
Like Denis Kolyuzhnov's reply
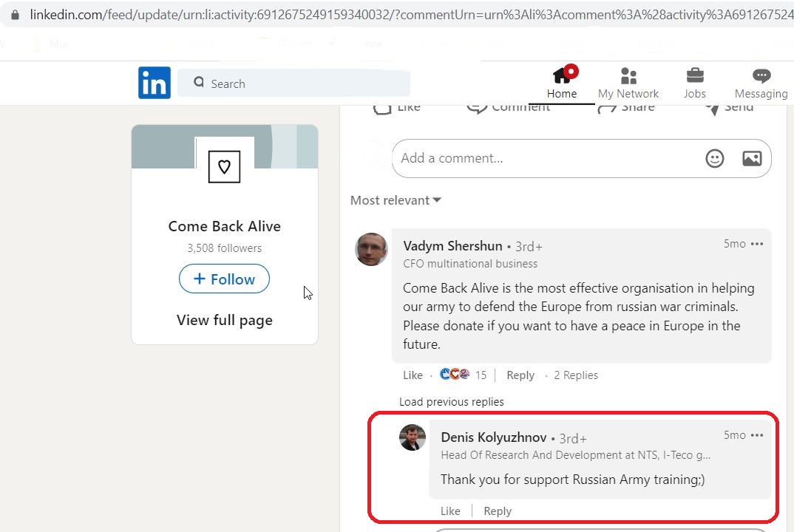coord(450,511)
